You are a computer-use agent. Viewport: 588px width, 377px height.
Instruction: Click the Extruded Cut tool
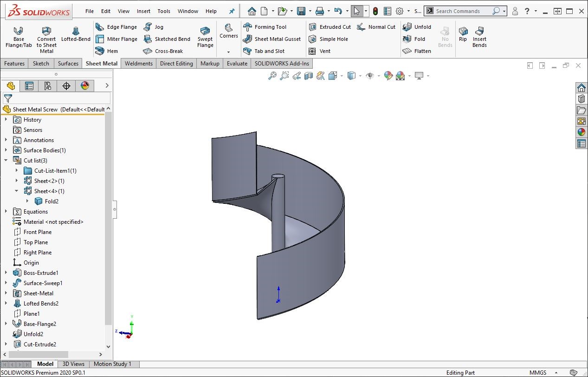pos(330,27)
